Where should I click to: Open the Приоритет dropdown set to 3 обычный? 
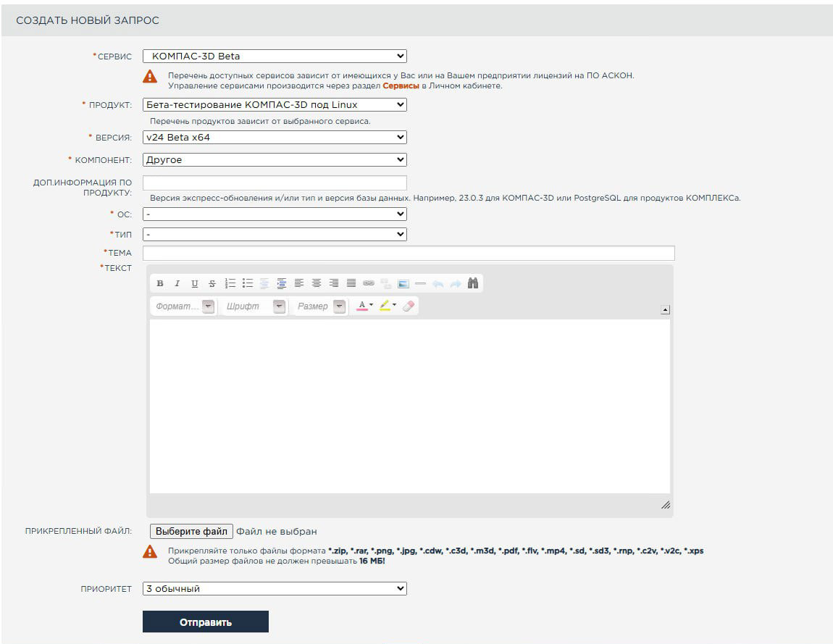pos(275,589)
